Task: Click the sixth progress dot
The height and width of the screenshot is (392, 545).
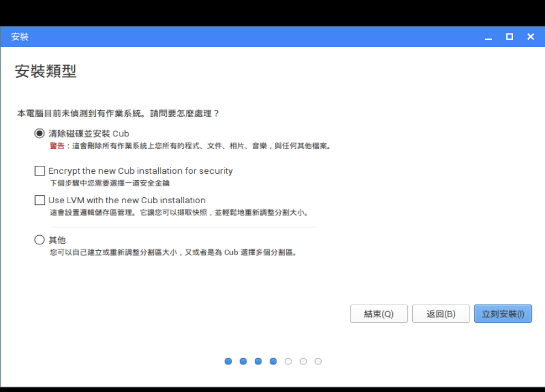Action: (x=303, y=361)
